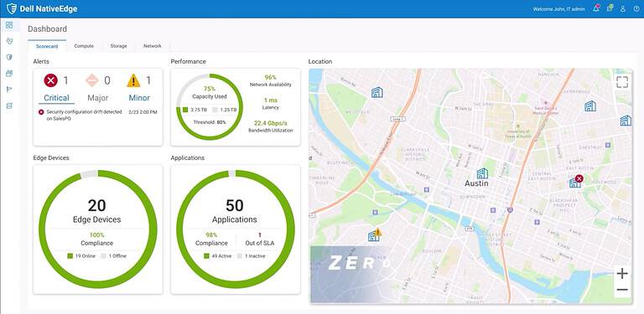The width and height of the screenshot is (644, 314).
Task: Click the yellow Minor warning triangle icon
Action: point(133,80)
